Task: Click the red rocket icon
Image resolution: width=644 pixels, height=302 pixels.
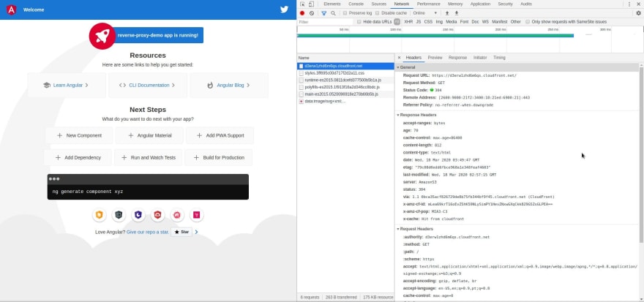Action: pyautogui.click(x=102, y=36)
